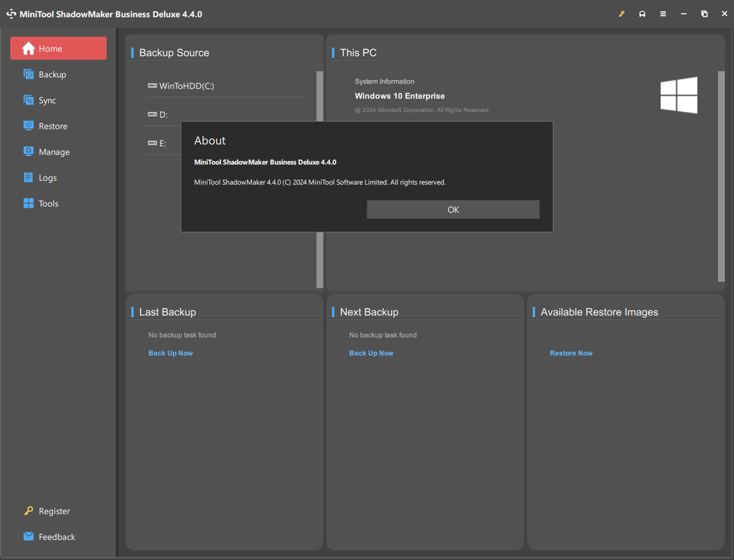
Task: Go to the Restore page
Action: (53, 126)
